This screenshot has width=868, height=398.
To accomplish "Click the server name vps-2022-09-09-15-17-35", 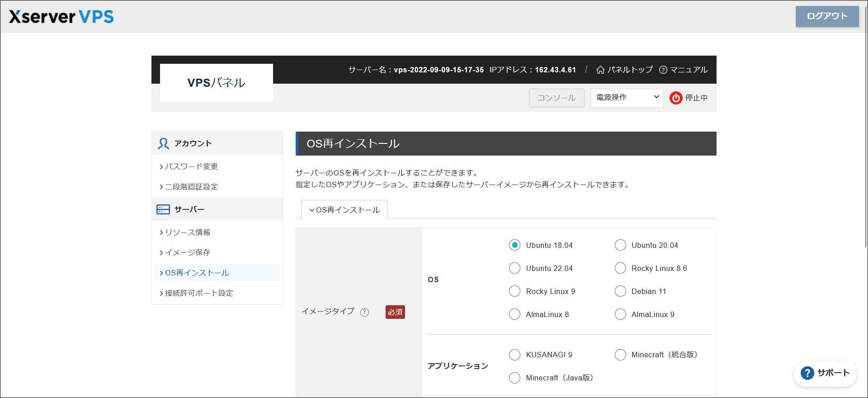I will 439,70.
